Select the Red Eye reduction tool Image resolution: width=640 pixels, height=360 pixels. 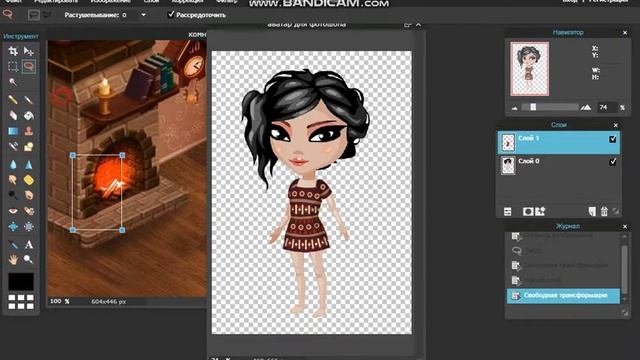[x=13, y=211]
